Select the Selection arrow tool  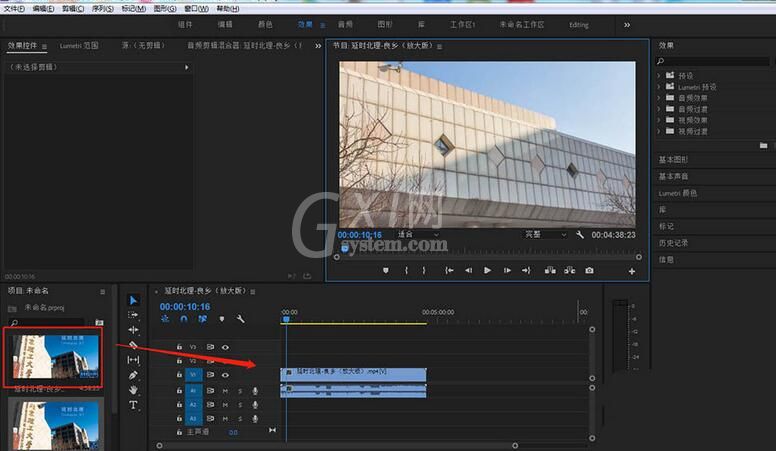click(133, 300)
